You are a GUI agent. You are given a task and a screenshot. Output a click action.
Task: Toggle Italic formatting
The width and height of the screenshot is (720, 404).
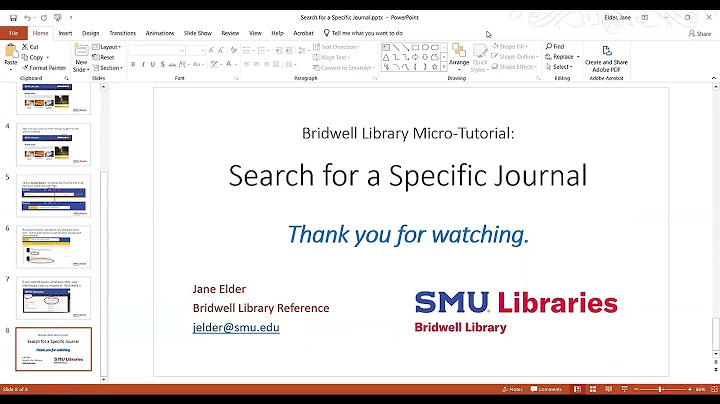click(x=143, y=64)
